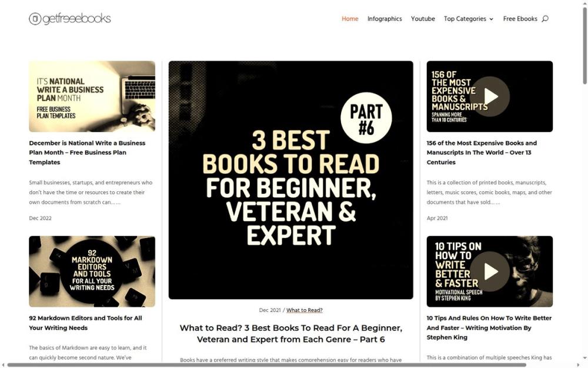Open the What to Read Part 6 headline

(290, 333)
